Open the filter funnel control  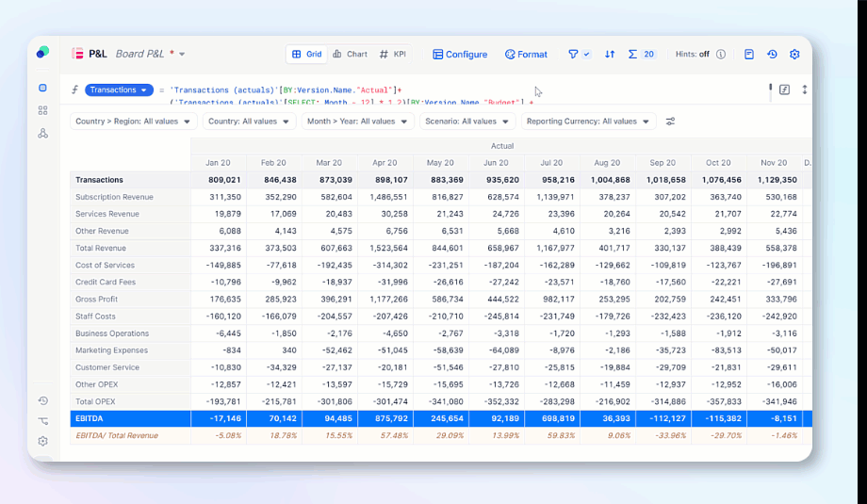coord(573,54)
